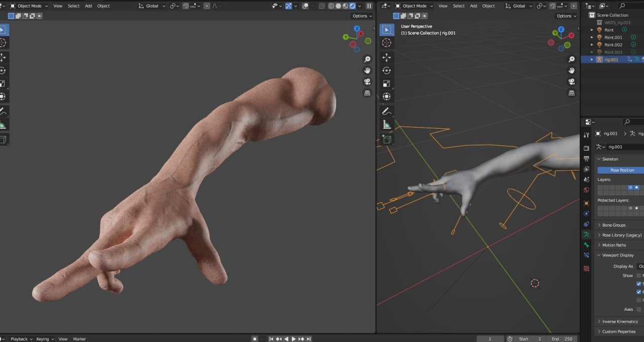This screenshot has width=644, height=342.
Task: Open the View menu in left viewport
Action: 57,6
